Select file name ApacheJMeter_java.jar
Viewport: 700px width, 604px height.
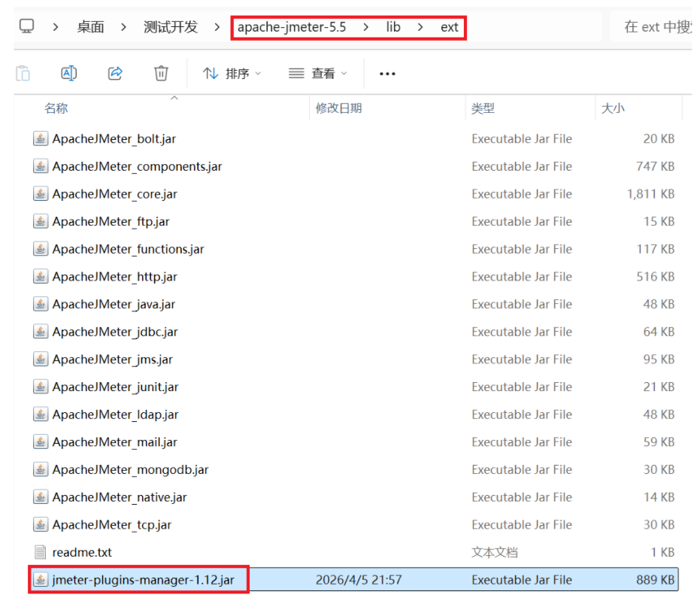[114, 304]
